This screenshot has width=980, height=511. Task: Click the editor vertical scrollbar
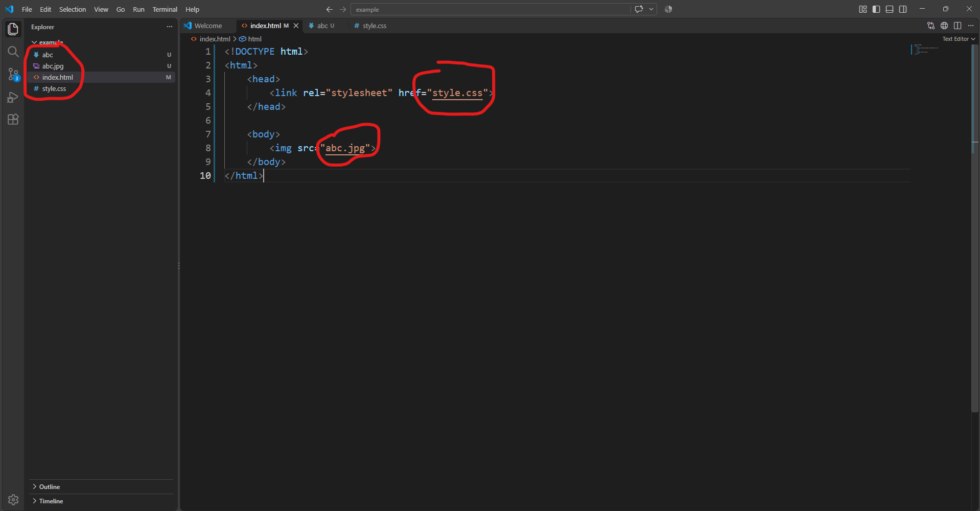[x=975, y=228]
